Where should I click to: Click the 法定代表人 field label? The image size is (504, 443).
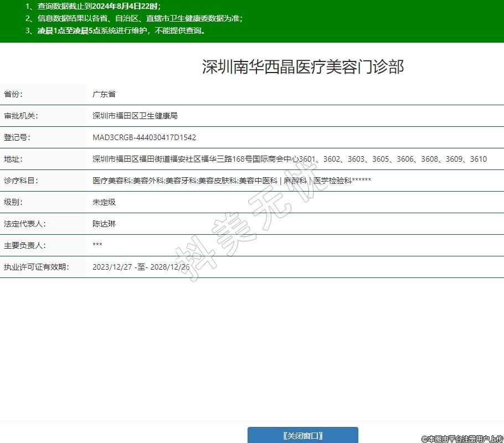click(24, 224)
